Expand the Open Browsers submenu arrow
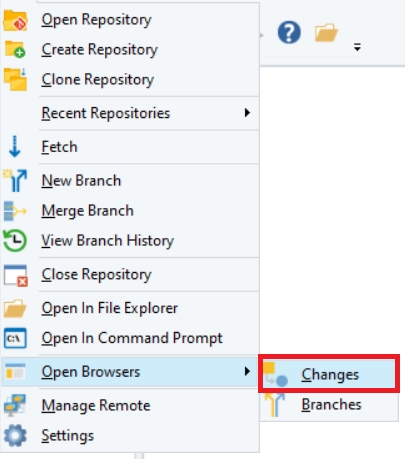This screenshot has width=405, height=459. click(247, 371)
